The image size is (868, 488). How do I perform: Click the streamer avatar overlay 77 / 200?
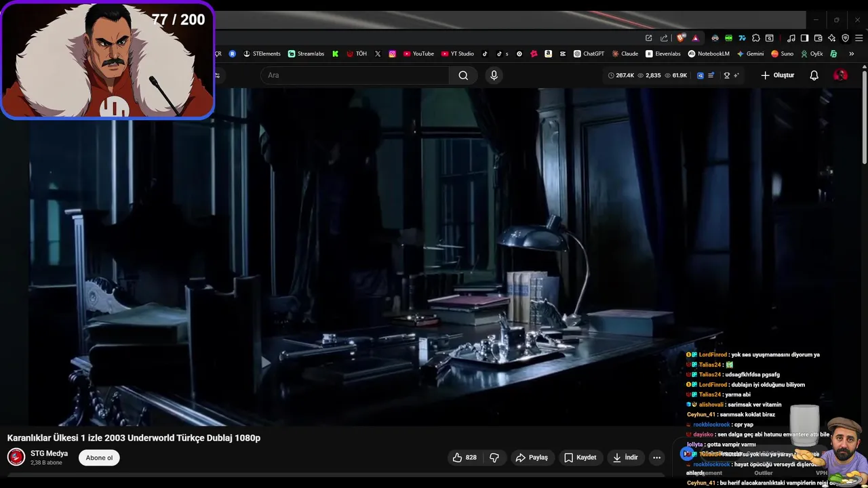[107, 60]
